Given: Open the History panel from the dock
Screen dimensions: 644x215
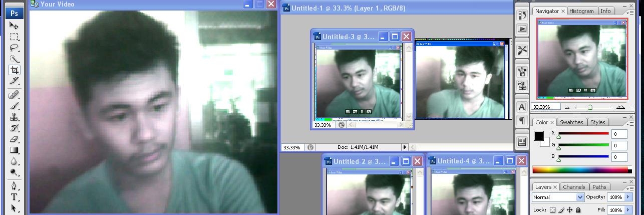Looking at the screenshot, I should [522, 15].
